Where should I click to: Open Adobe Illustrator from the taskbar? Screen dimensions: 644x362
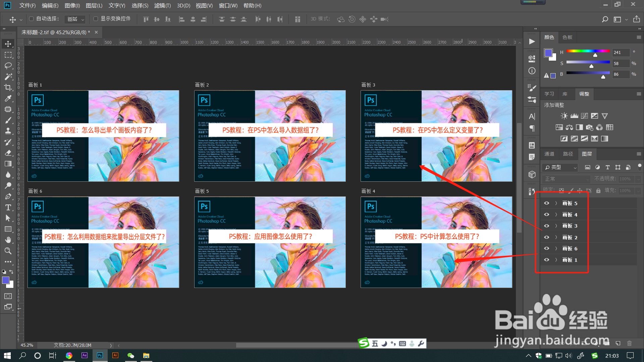[115, 355]
